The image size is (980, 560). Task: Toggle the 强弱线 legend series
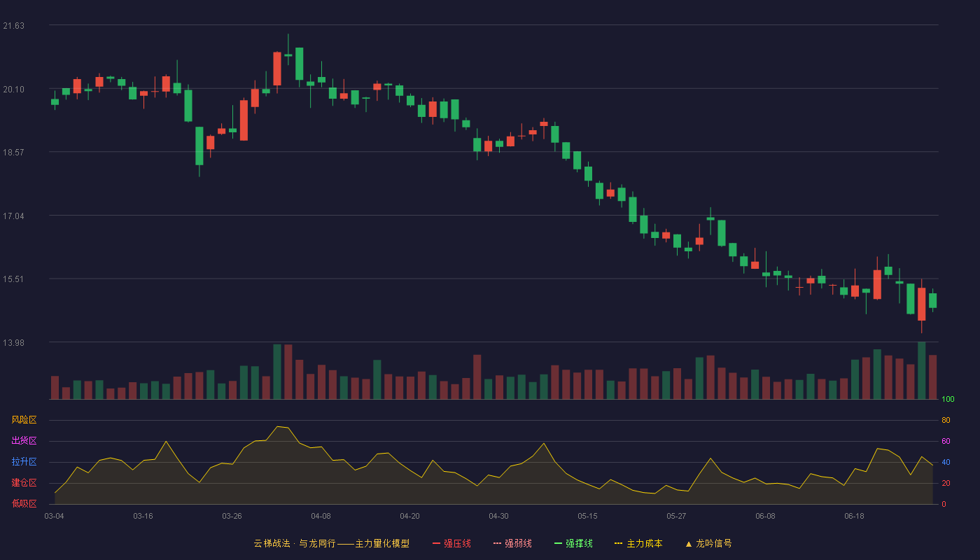tap(512, 544)
